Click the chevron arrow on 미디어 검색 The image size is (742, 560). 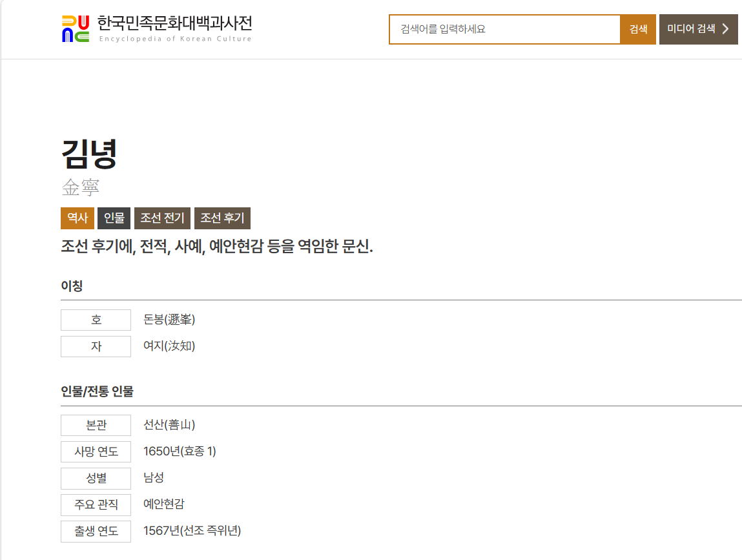coord(725,29)
